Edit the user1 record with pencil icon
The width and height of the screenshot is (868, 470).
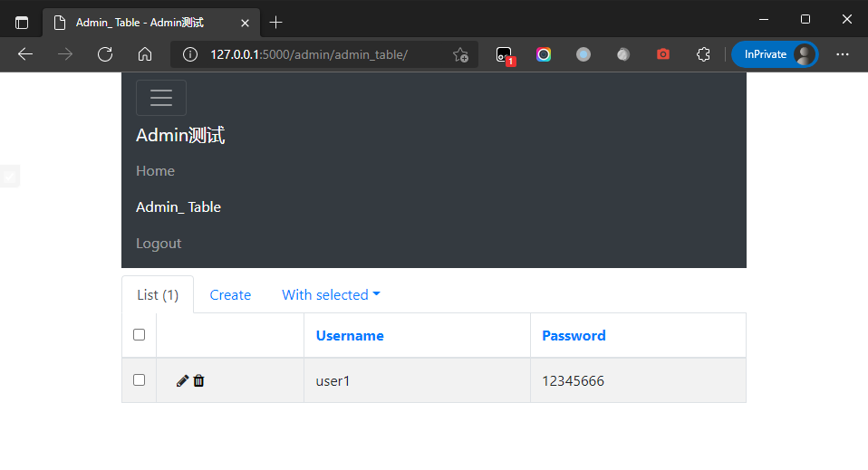coord(182,381)
